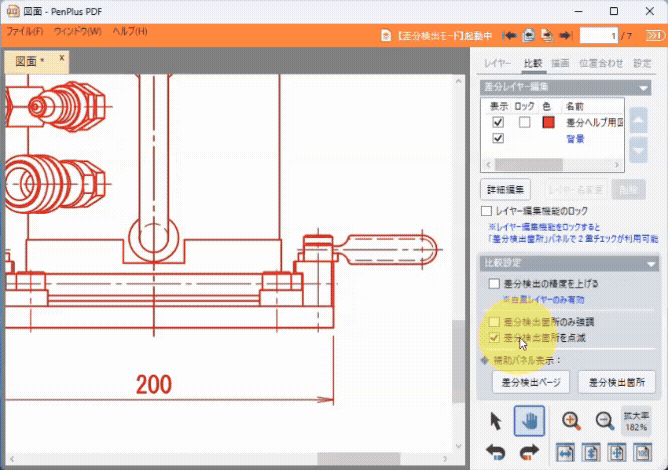Click the page number input field

click(x=598, y=35)
